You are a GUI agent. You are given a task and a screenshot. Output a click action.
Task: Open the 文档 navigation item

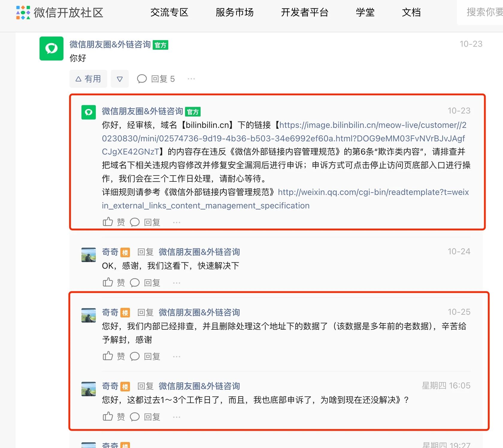[x=411, y=12]
